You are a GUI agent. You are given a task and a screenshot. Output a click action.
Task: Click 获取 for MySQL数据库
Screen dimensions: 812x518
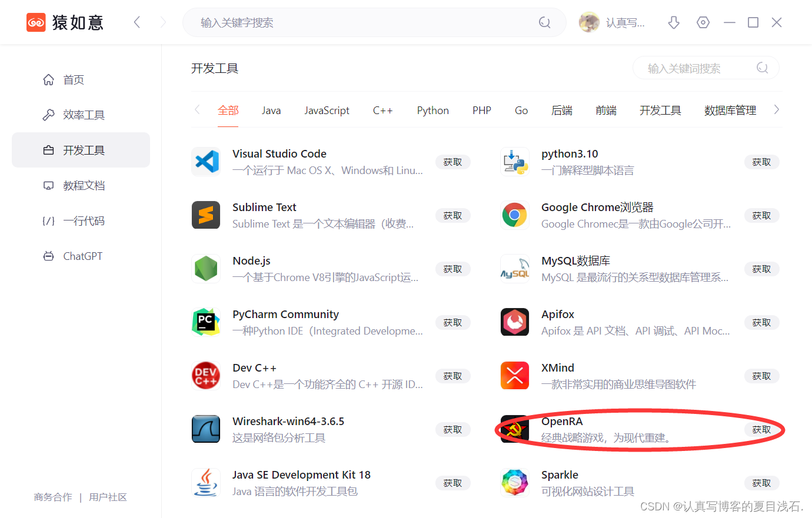(762, 269)
